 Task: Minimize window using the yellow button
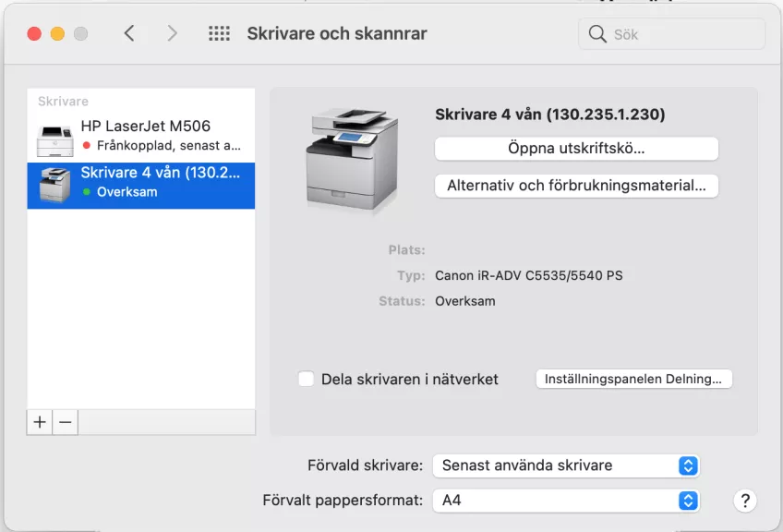[x=57, y=34]
